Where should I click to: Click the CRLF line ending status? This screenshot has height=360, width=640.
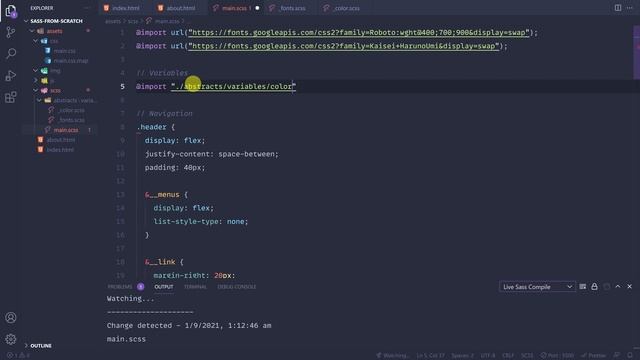[508, 356]
